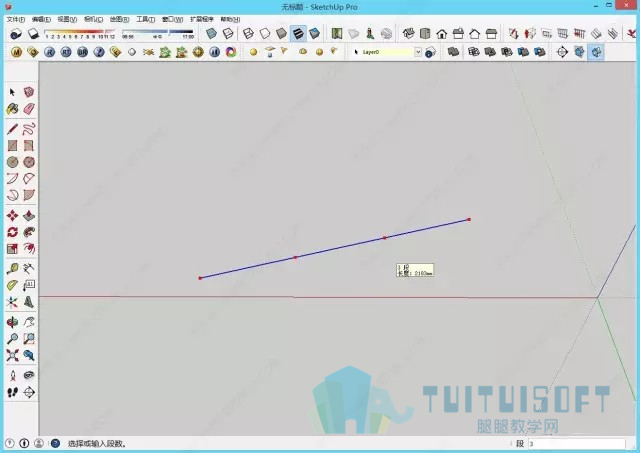Switch to left view
Viewport: 640px width, 453px height.
pyautogui.click(x=491, y=33)
